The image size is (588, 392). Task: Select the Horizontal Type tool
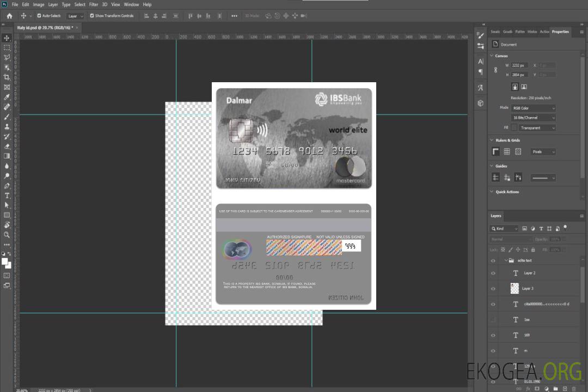(x=7, y=195)
